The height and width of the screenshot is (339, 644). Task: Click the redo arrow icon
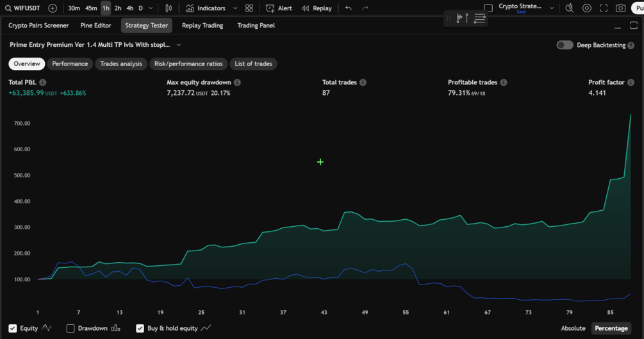click(x=365, y=8)
